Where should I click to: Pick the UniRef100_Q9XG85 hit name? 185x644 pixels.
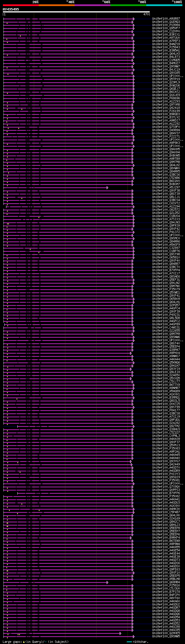166,73
